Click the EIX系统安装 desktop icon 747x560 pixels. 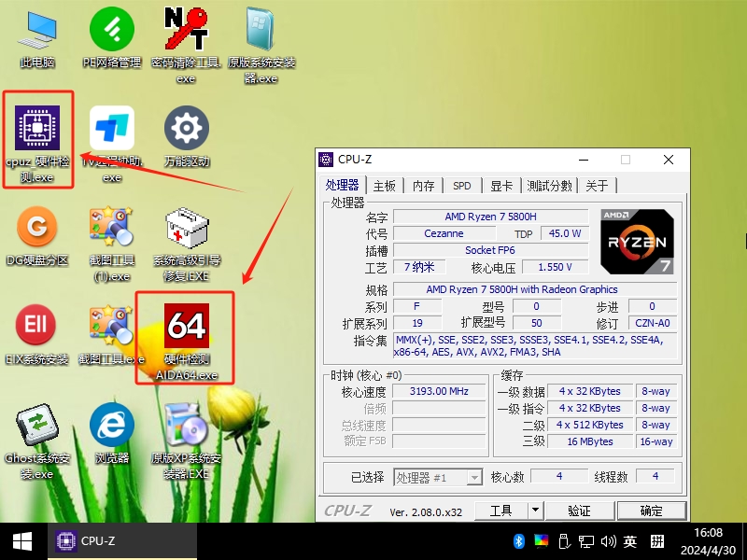click(x=37, y=334)
